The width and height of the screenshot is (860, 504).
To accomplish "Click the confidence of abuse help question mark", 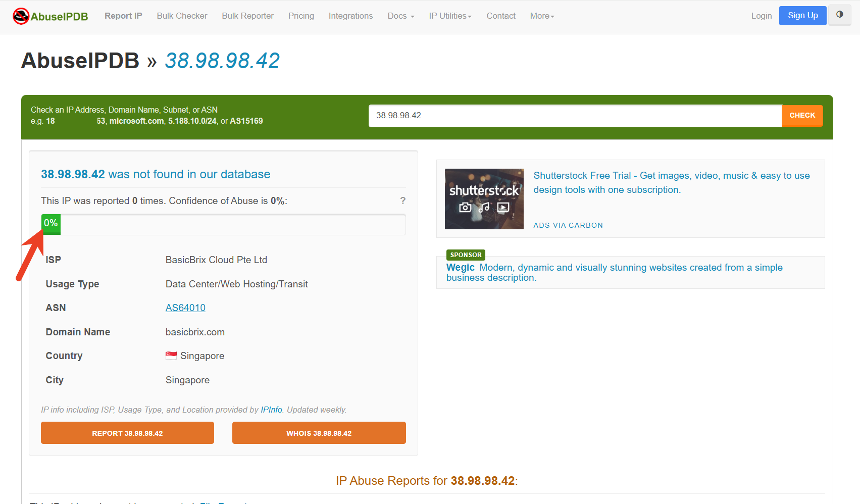I will click(x=403, y=200).
